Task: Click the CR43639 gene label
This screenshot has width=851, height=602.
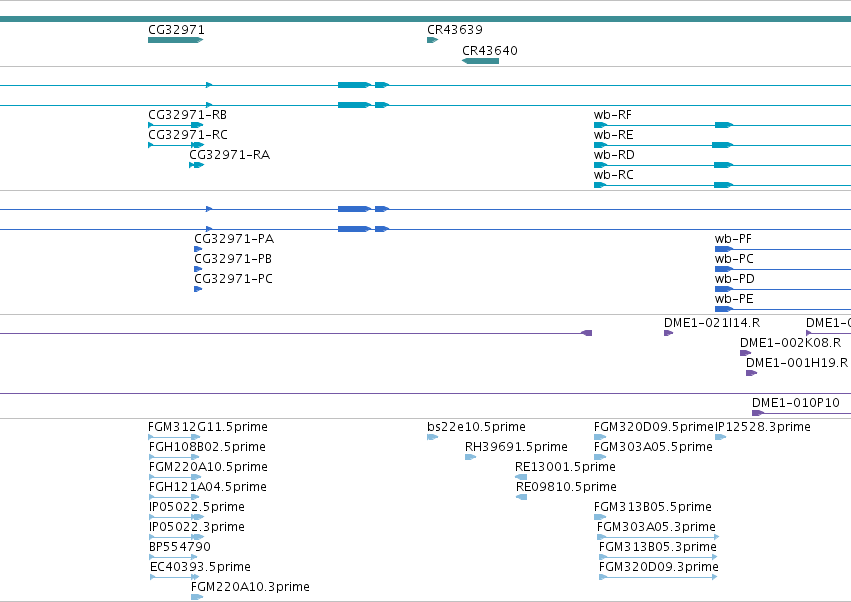Action: click(455, 30)
